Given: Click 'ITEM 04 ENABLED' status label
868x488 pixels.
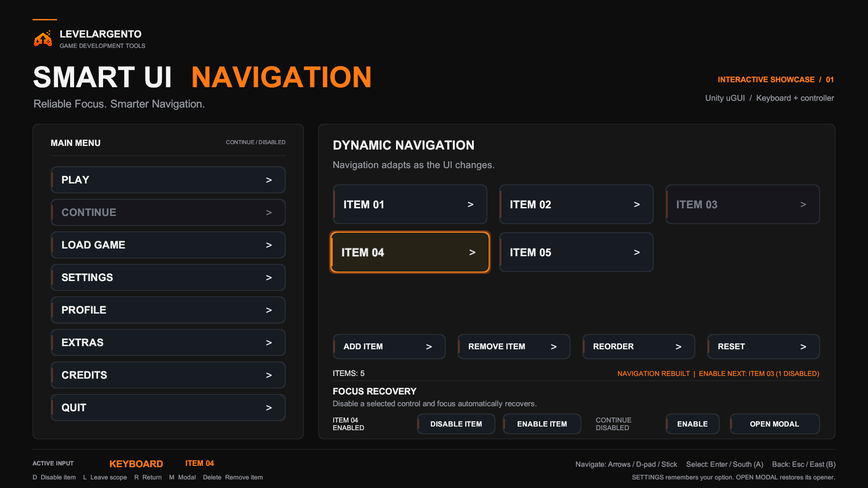Looking at the screenshot, I should coord(349,424).
